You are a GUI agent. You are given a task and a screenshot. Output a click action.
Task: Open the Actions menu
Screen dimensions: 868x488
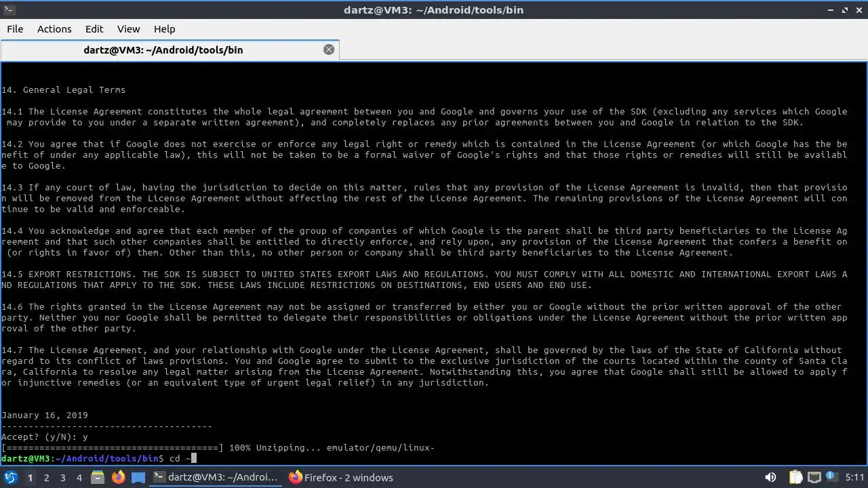54,29
